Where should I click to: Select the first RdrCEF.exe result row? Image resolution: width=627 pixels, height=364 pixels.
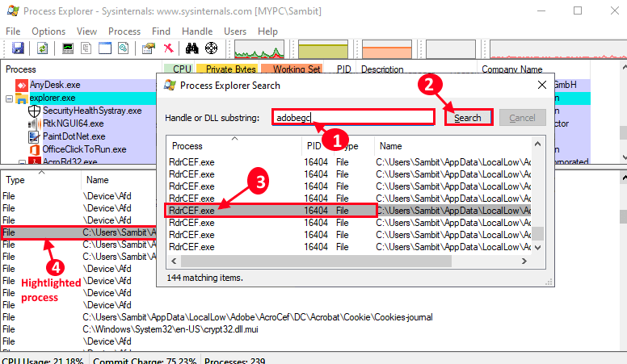click(x=348, y=162)
